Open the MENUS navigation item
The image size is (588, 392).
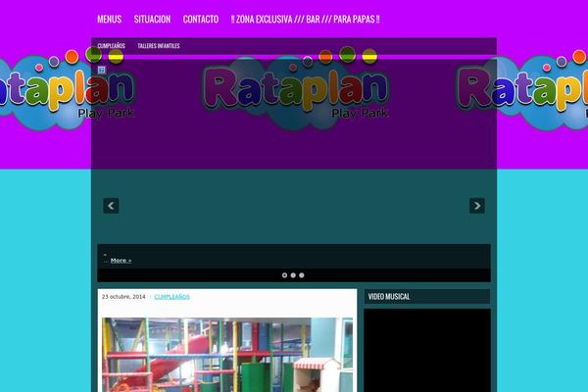coord(109,20)
